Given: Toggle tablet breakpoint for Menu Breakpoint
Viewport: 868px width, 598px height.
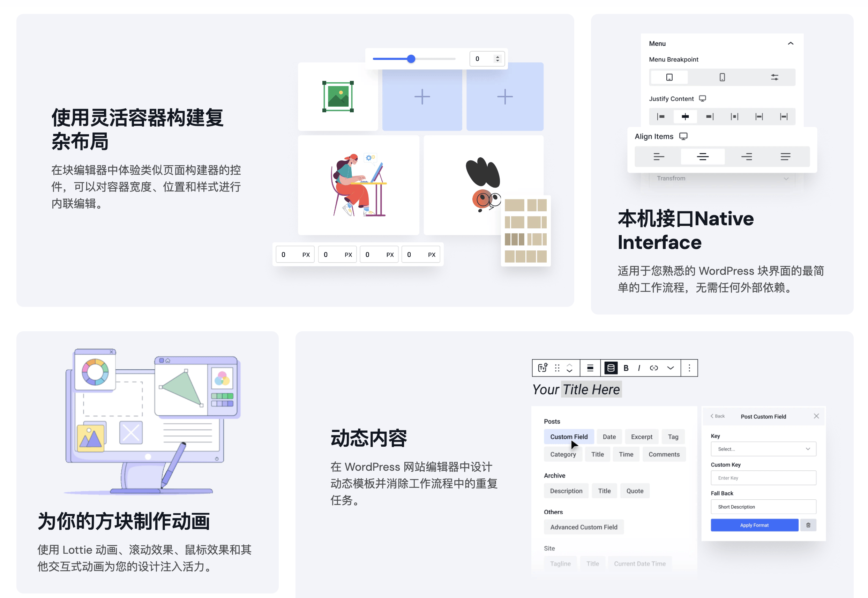Looking at the screenshot, I should 671,77.
